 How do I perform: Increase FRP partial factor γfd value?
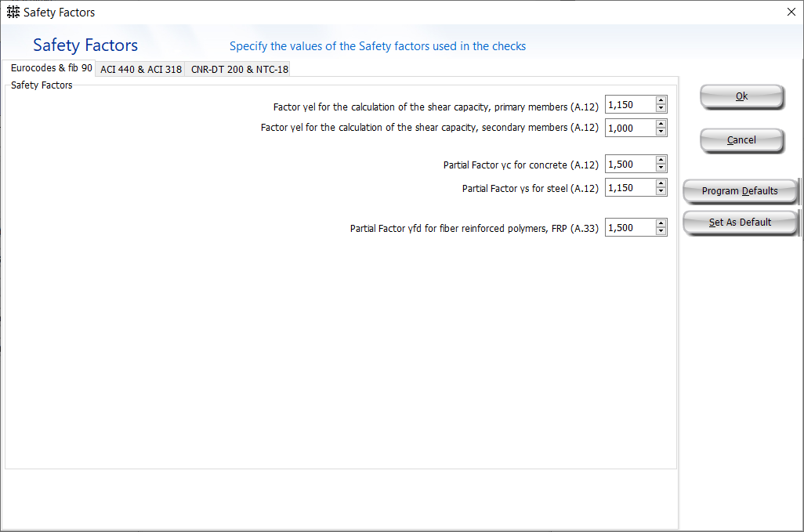tap(661, 223)
